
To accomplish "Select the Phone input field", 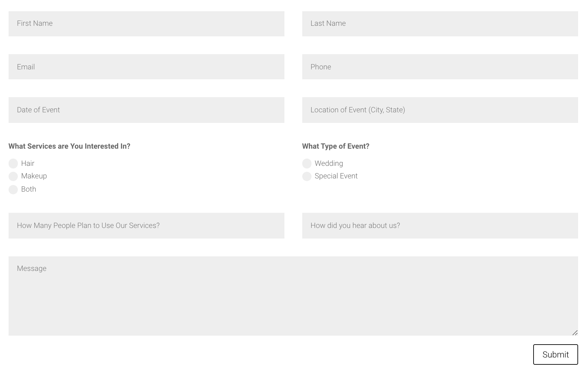I will click(440, 67).
